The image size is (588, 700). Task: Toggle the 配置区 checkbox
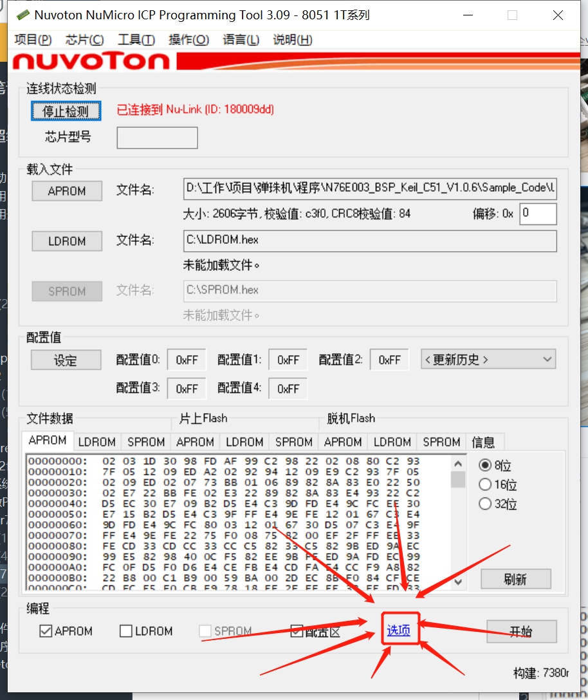[297, 631]
